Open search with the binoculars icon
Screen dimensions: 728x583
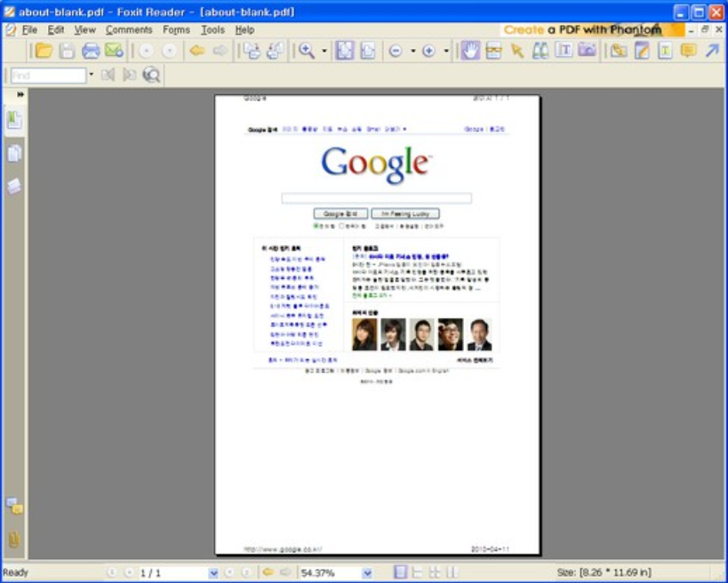(x=540, y=50)
